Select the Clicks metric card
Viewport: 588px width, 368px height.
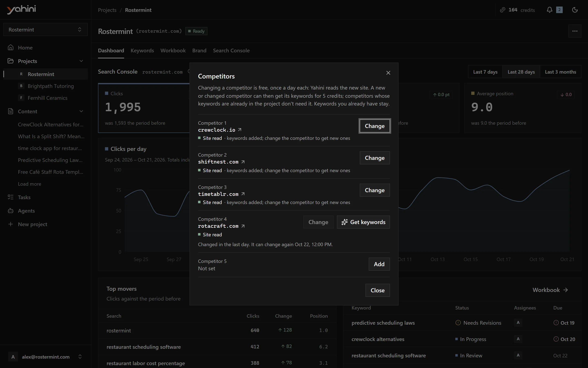coord(144,108)
